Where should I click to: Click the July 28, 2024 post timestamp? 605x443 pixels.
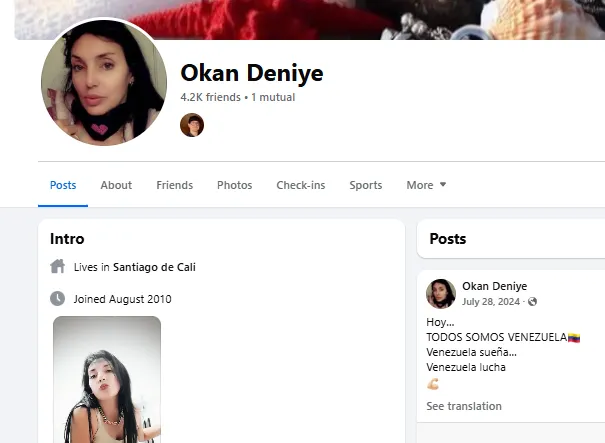[491, 302]
